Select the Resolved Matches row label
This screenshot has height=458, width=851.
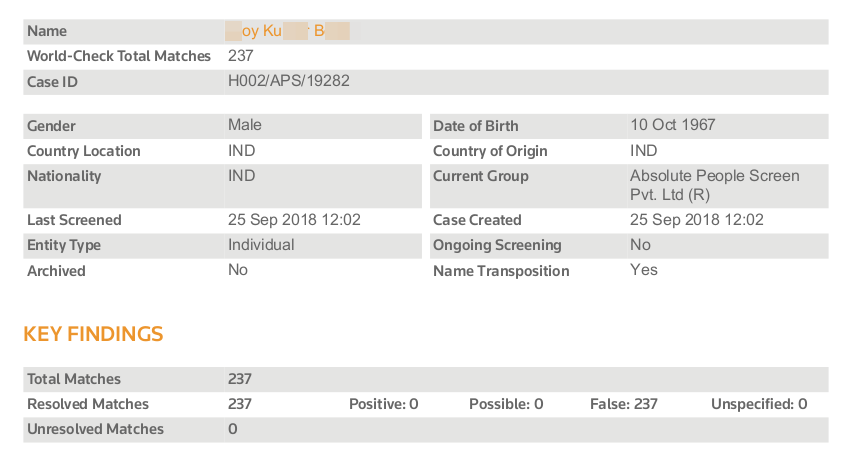[88, 404]
